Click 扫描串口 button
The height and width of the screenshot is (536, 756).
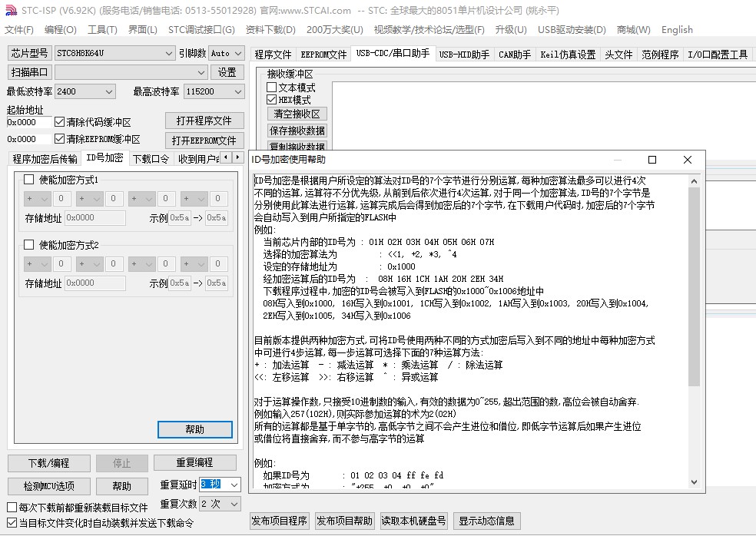click(x=29, y=72)
